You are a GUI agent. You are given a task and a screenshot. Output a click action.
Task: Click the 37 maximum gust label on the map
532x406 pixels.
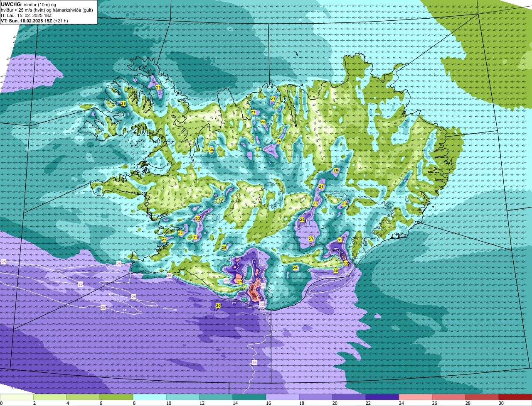(x=240, y=282)
